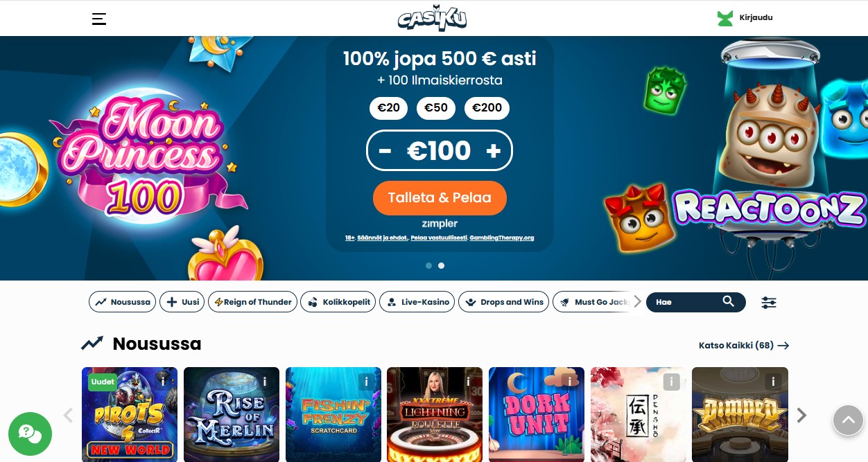Open the game filter sliders icon

point(769,303)
